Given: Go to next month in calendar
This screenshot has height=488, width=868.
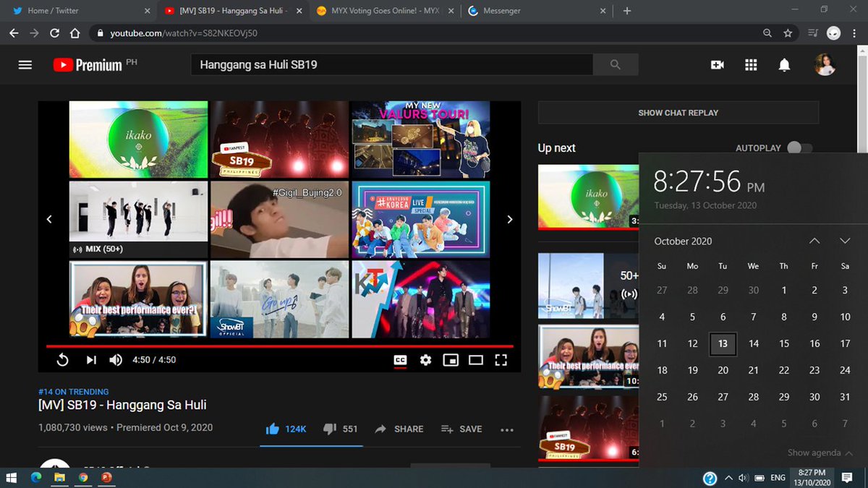Looking at the screenshot, I should click(845, 241).
